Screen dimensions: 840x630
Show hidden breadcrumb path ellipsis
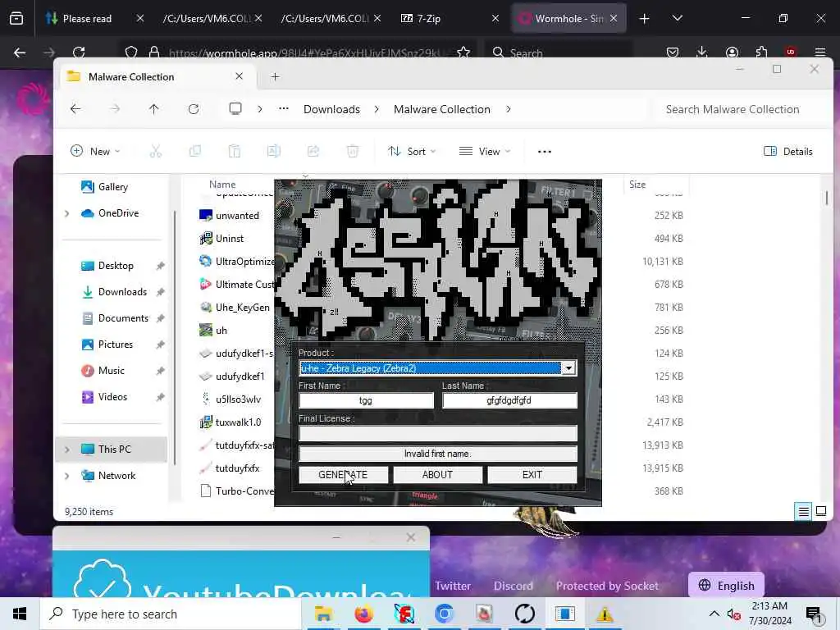[x=283, y=109]
